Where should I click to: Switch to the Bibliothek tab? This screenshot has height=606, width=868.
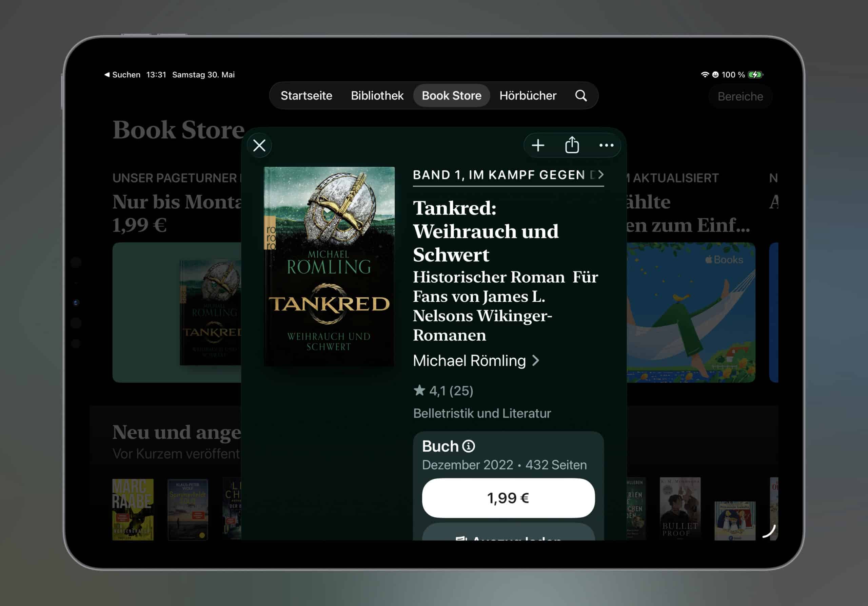coord(377,96)
